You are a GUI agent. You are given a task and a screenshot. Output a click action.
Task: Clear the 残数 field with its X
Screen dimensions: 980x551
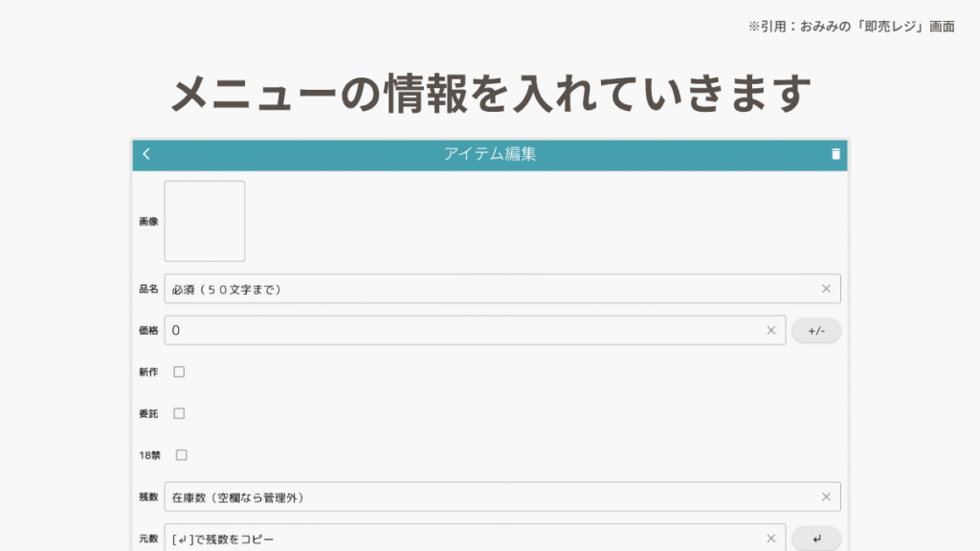[826, 496]
